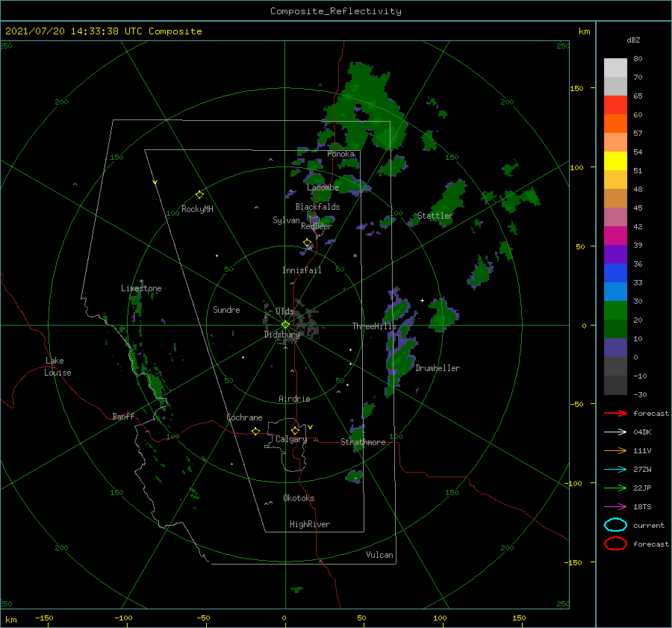Click the cyan 27ZW arrow icon
Viewport: 672px width, 628px height.
coord(615,470)
